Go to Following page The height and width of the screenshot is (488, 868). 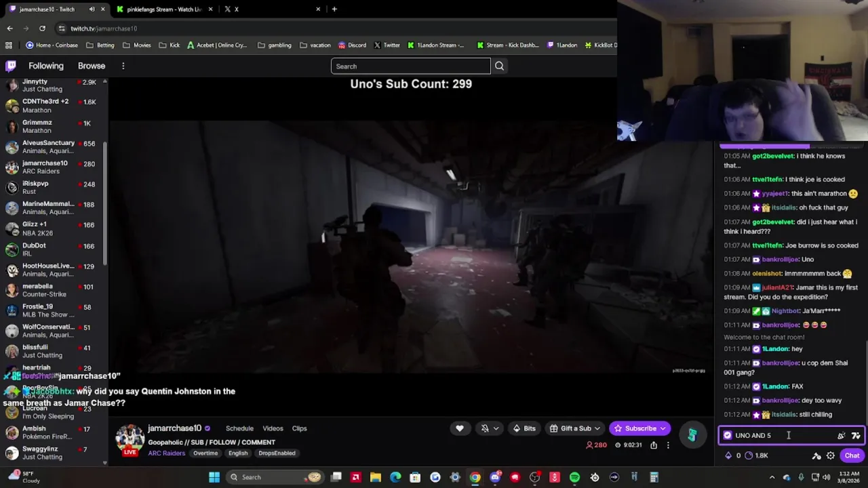pos(46,66)
